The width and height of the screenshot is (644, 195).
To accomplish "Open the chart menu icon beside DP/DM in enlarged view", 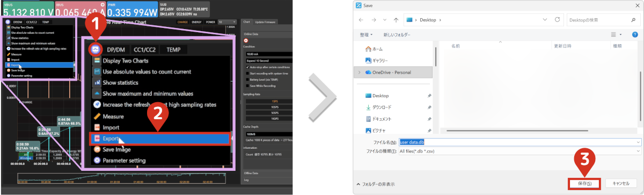I will 95,50.
